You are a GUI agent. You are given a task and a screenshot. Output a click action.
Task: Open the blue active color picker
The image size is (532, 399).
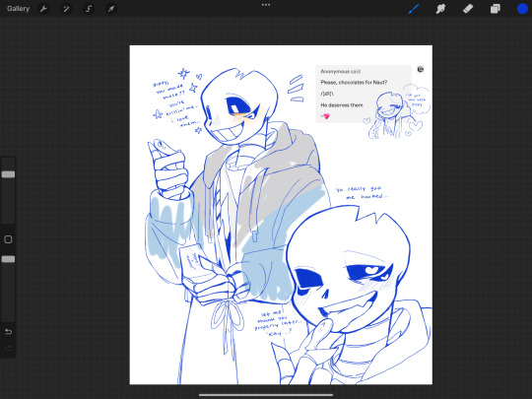522,9
